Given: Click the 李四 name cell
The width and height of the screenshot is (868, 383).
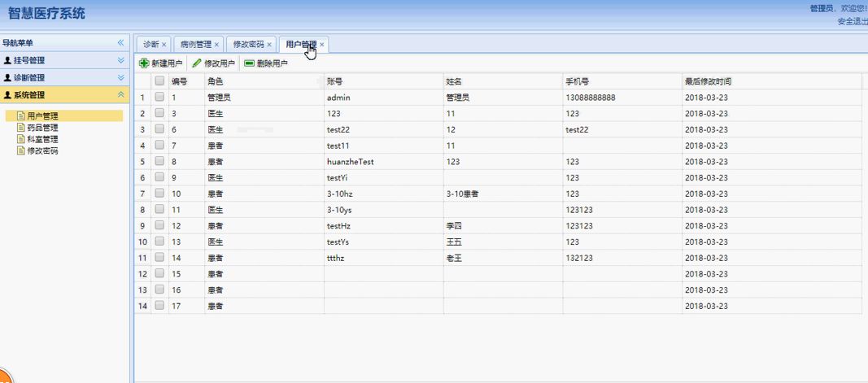Looking at the screenshot, I should point(504,226).
